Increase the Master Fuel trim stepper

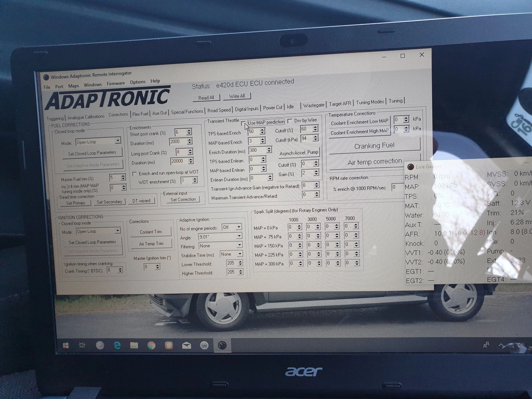123,176
